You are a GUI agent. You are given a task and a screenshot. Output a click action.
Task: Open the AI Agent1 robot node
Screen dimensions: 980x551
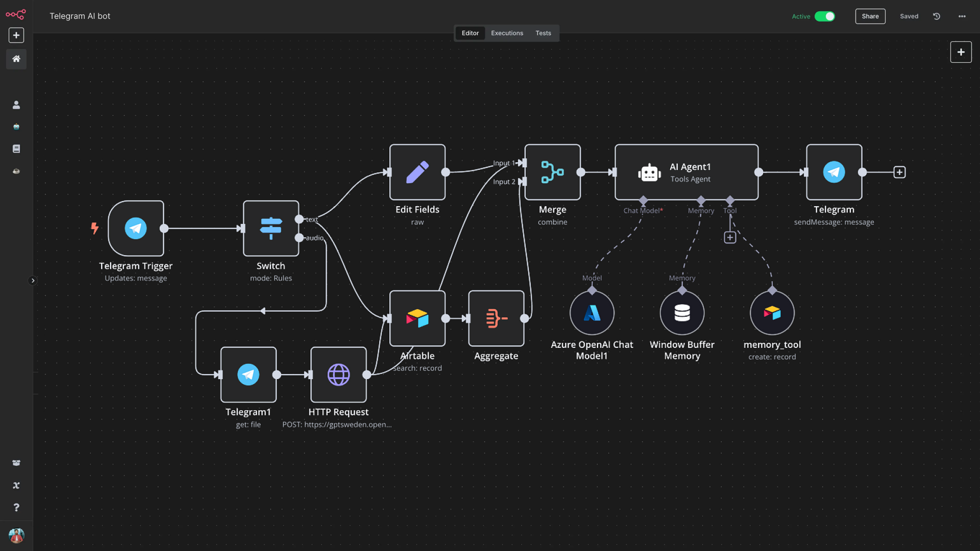pos(649,172)
